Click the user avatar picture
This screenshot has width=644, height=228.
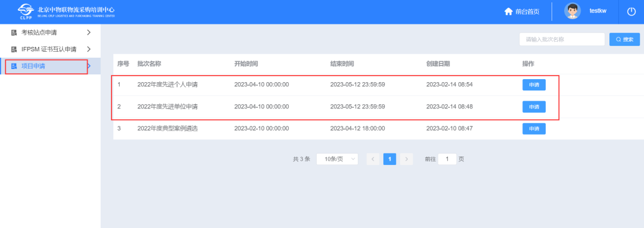[572, 11]
